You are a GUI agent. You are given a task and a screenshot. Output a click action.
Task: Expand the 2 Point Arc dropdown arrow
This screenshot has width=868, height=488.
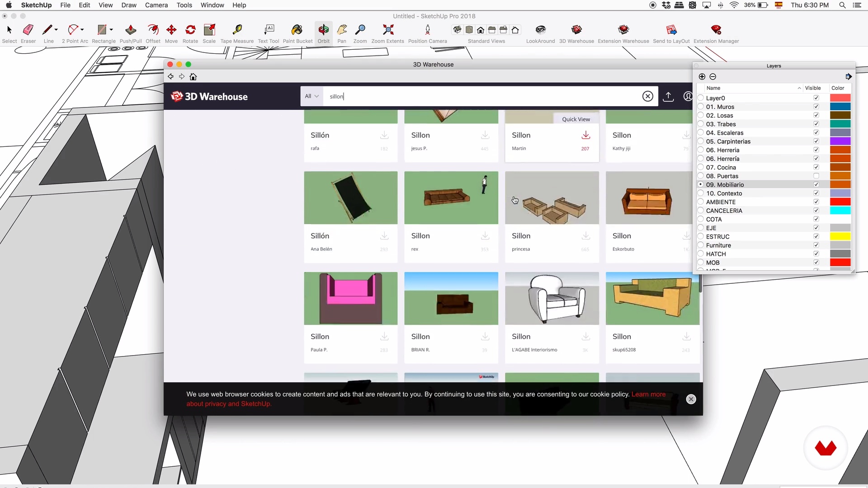82,30
